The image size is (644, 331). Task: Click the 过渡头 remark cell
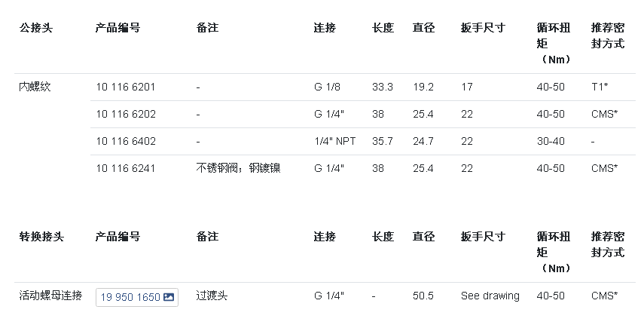tap(212, 296)
